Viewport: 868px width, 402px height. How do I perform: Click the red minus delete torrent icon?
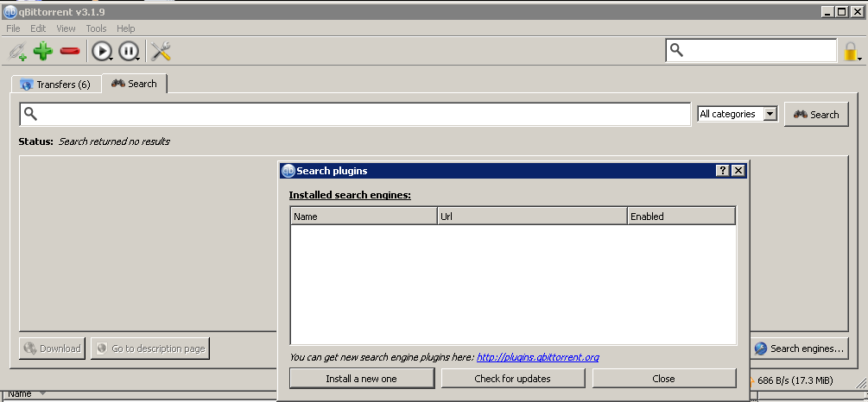[70, 52]
